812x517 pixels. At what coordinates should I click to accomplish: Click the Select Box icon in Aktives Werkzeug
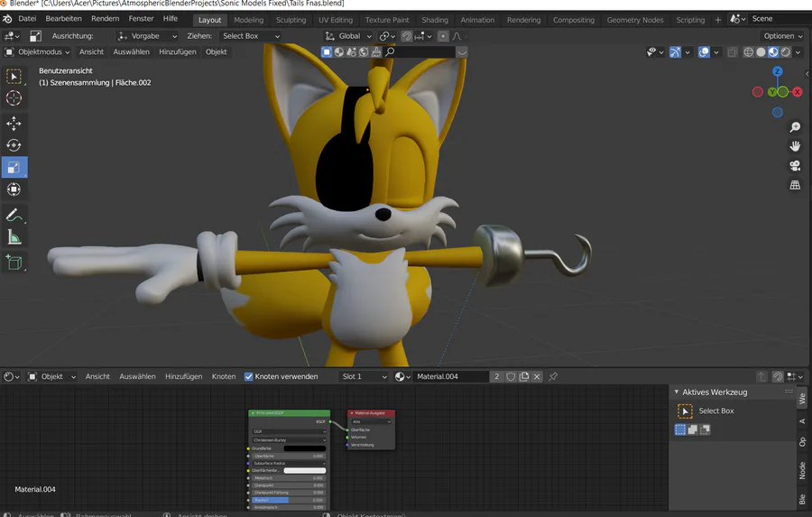coord(685,411)
